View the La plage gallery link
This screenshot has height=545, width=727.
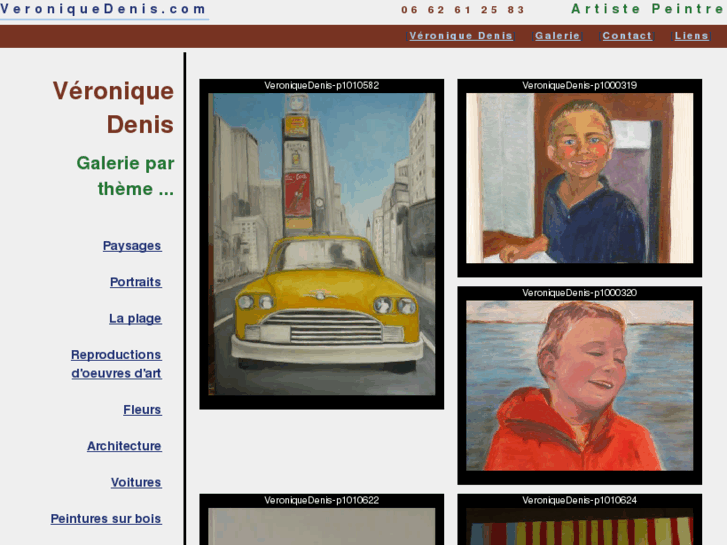[x=135, y=319]
